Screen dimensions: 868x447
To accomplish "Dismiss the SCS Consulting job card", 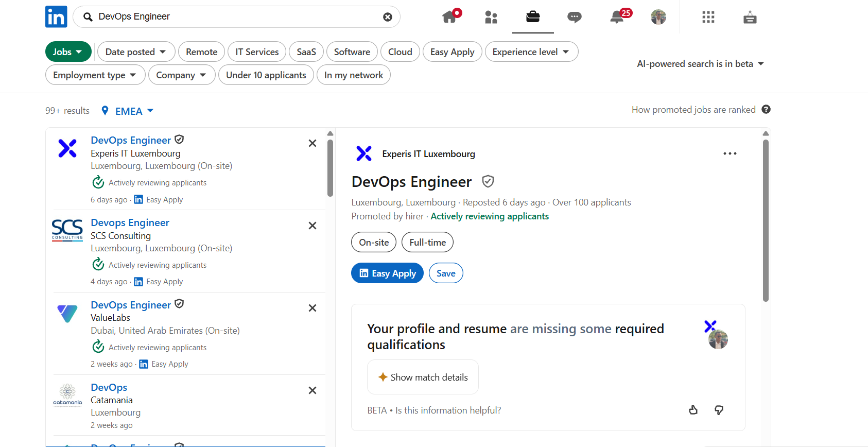I will pos(313,226).
